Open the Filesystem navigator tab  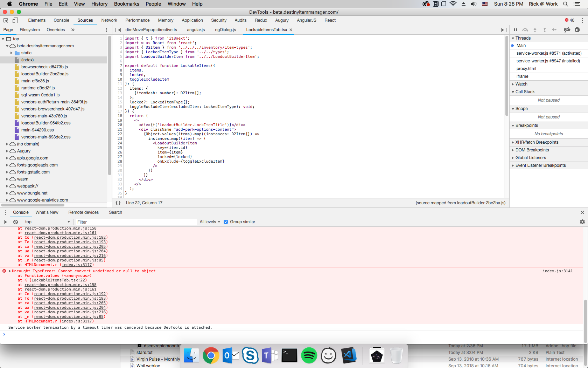[30, 30]
